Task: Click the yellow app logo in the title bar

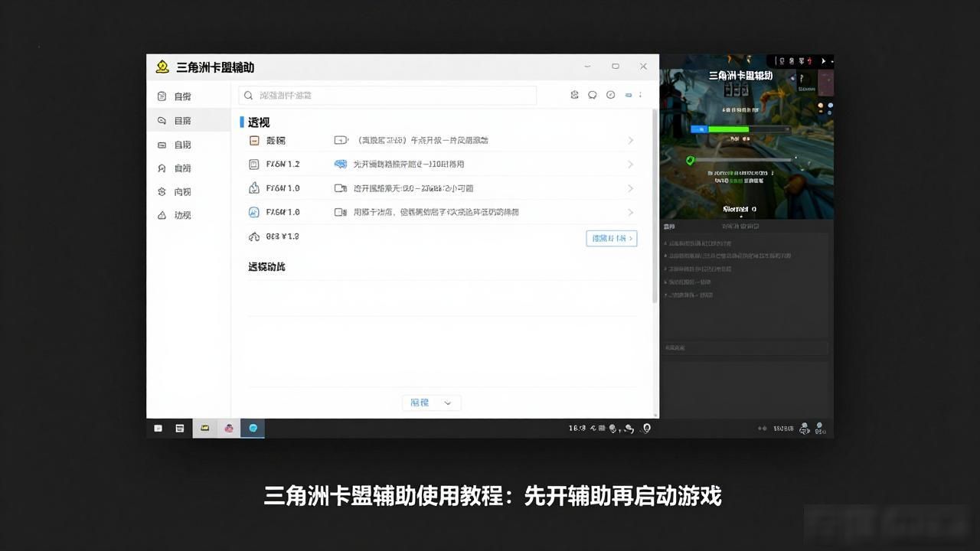Action: tap(162, 67)
